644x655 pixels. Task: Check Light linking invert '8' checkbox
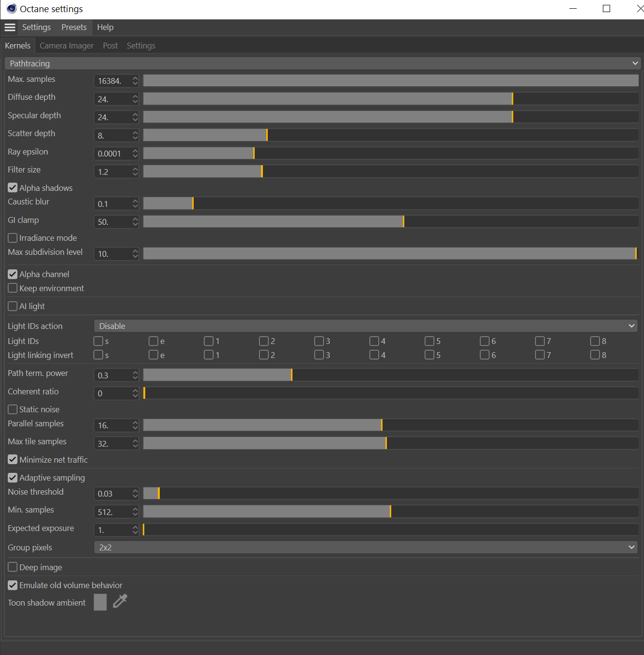point(595,355)
